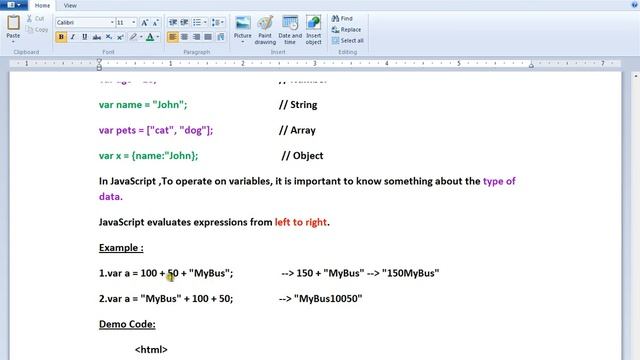Apply the font text color
This screenshot has height=360, width=640.
[150, 37]
